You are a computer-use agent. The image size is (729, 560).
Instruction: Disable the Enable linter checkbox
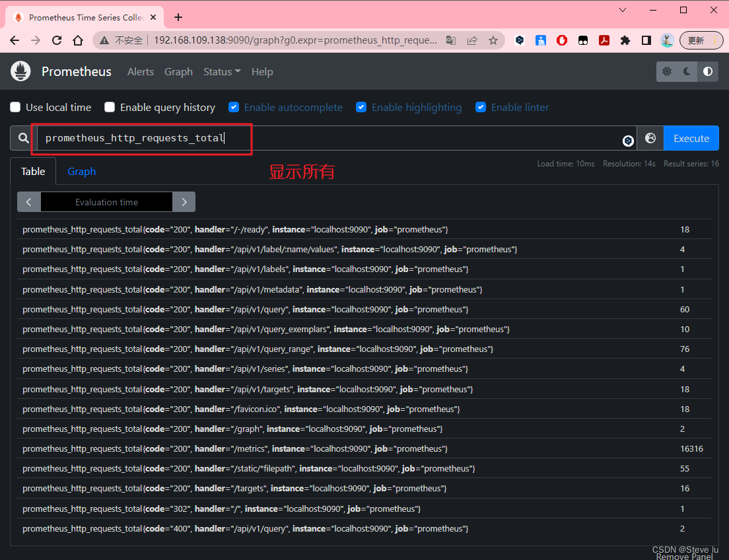(x=481, y=108)
